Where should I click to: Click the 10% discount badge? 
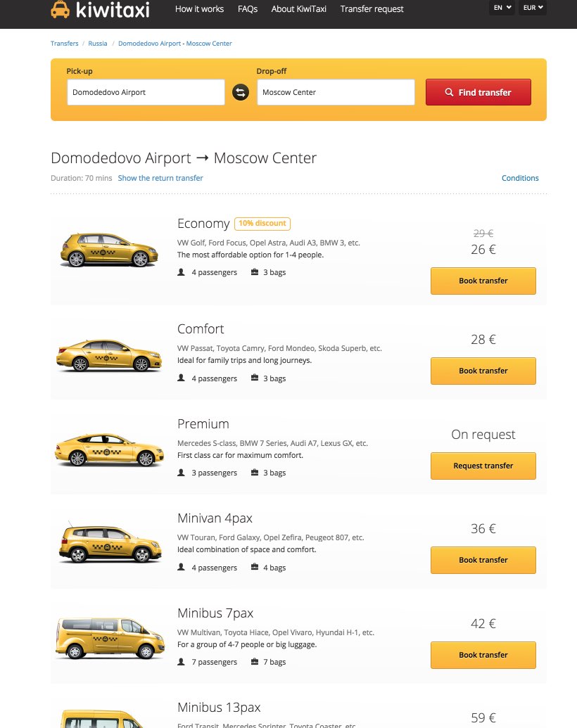(x=262, y=224)
